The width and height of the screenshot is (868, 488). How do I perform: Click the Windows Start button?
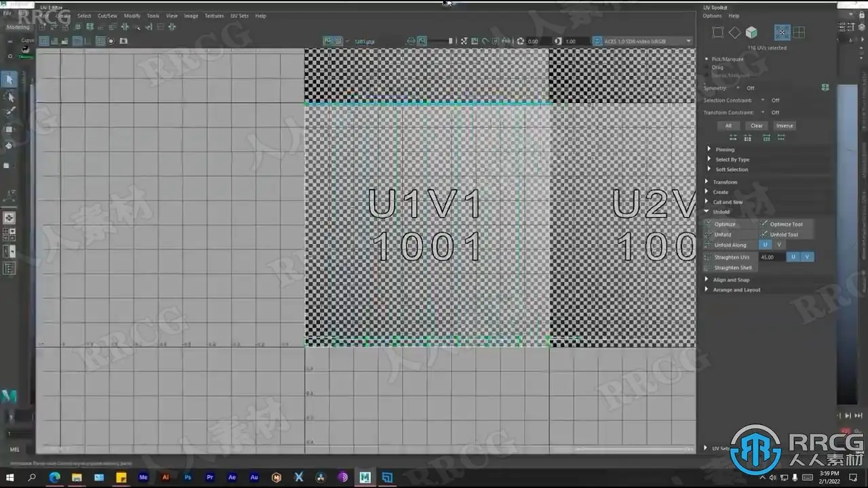click(10, 477)
